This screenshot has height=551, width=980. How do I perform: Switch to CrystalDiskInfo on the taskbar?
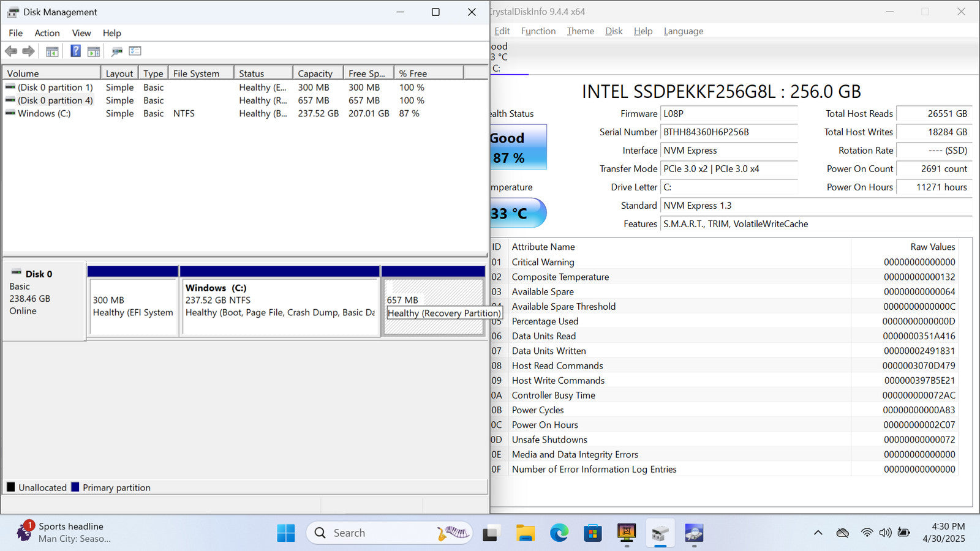tap(694, 533)
